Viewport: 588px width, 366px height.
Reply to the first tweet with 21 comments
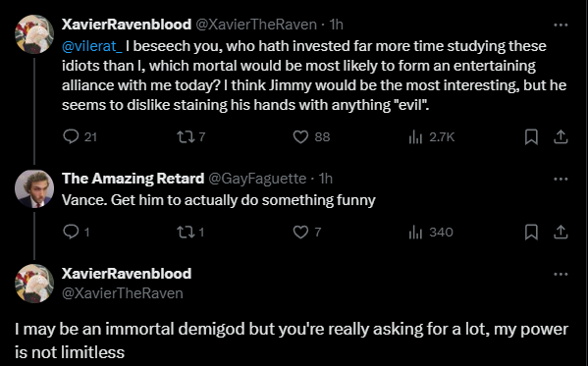(71, 136)
